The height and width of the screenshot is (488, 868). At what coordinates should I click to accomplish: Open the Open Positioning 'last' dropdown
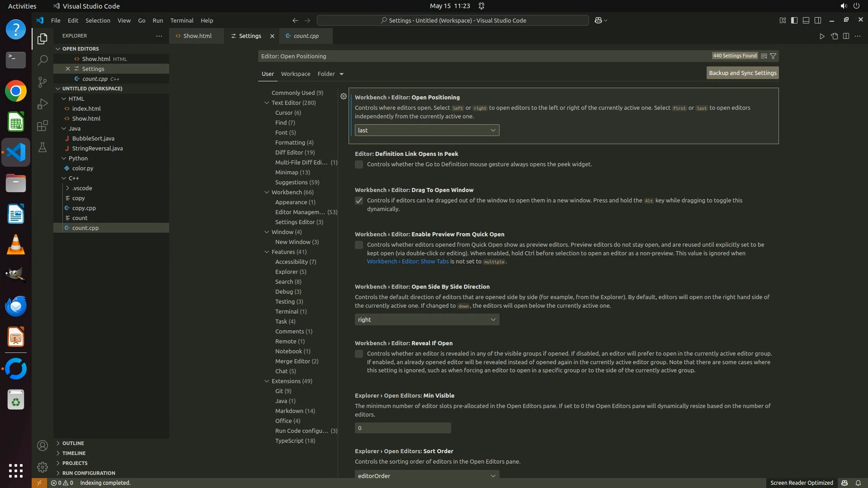point(427,130)
